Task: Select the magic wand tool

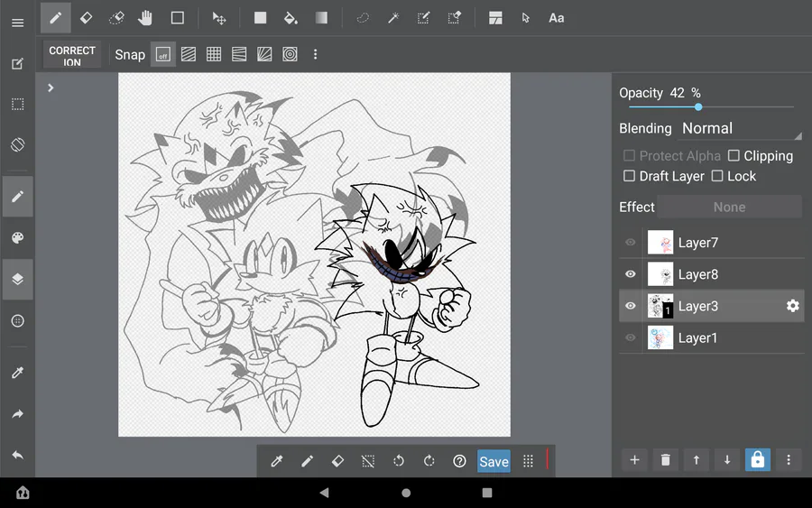Action: pyautogui.click(x=393, y=18)
